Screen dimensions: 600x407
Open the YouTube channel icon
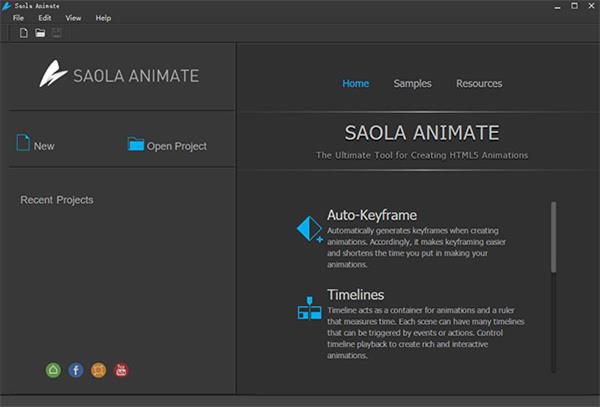click(x=121, y=370)
